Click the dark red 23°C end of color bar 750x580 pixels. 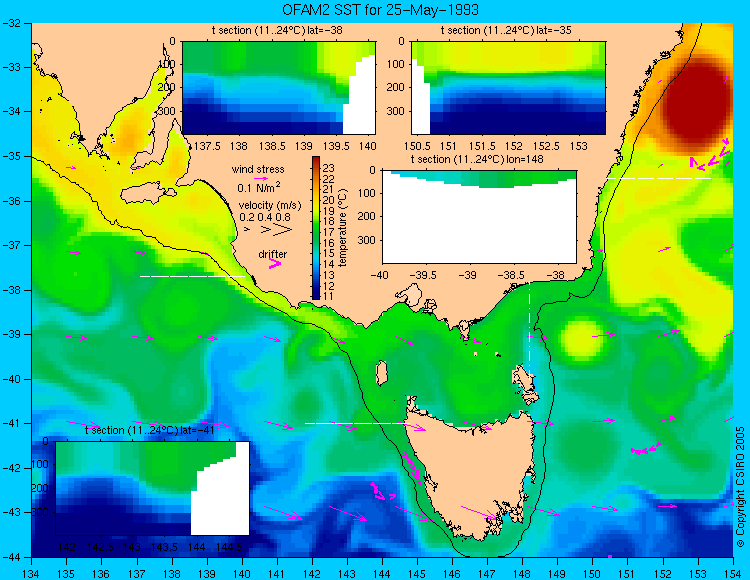click(x=316, y=161)
